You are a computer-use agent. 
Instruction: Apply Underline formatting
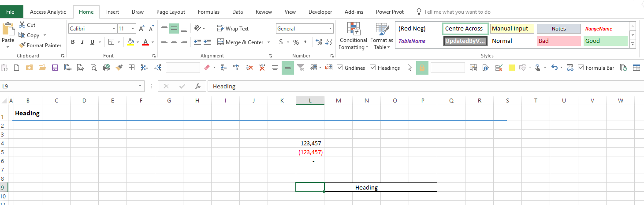[93, 42]
